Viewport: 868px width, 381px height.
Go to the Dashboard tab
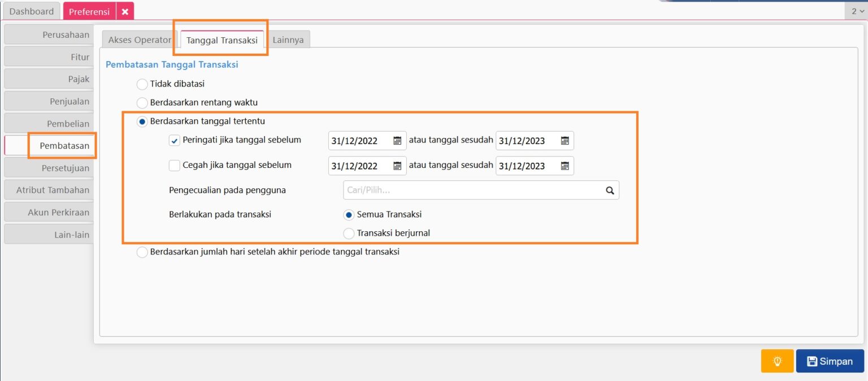tap(31, 11)
